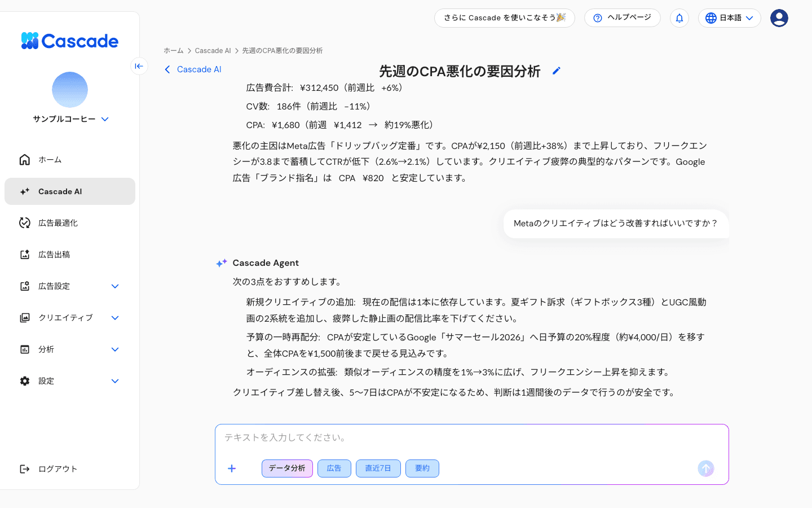The height and width of the screenshot is (508, 812).
Task: Click the 分析 chart icon
Action: click(x=25, y=349)
